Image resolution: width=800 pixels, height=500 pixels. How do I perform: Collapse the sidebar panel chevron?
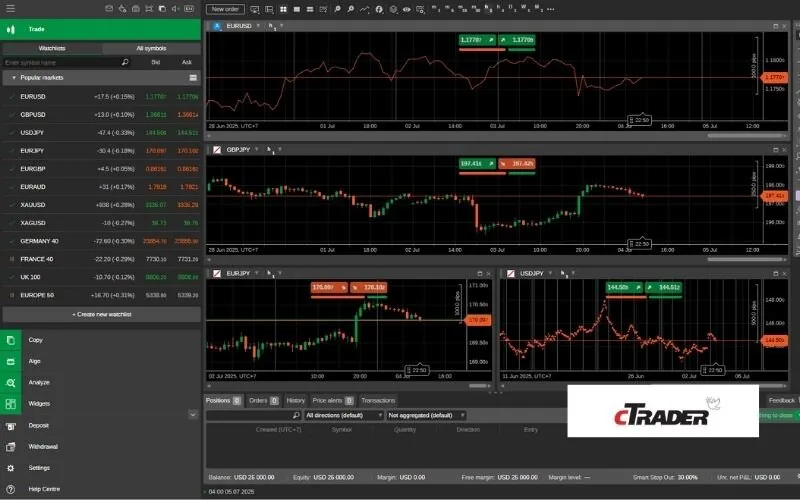pos(193,414)
